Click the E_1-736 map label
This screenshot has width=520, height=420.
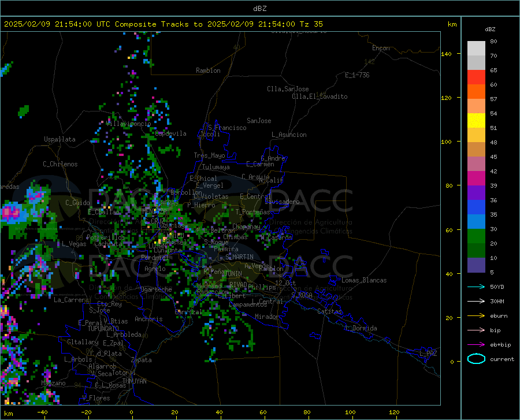coord(357,75)
